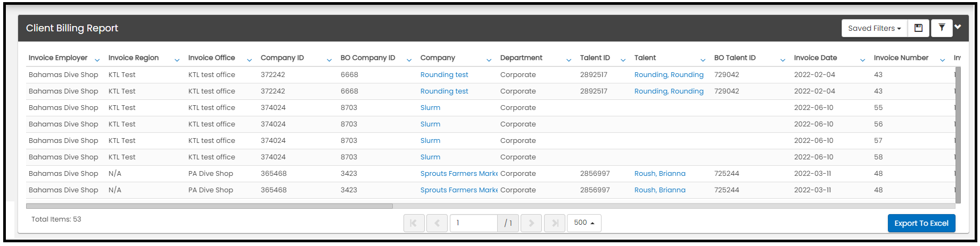Go to the first page icon
The width and height of the screenshot is (980, 246).
tap(414, 223)
